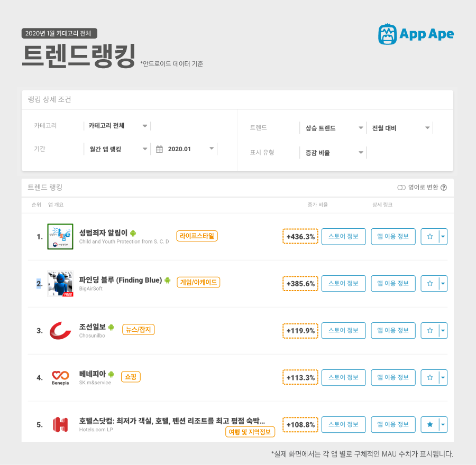The width and height of the screenshot is (476, 465).
Task: Click the Hotels.com app icon
Action: pos(60,424)
